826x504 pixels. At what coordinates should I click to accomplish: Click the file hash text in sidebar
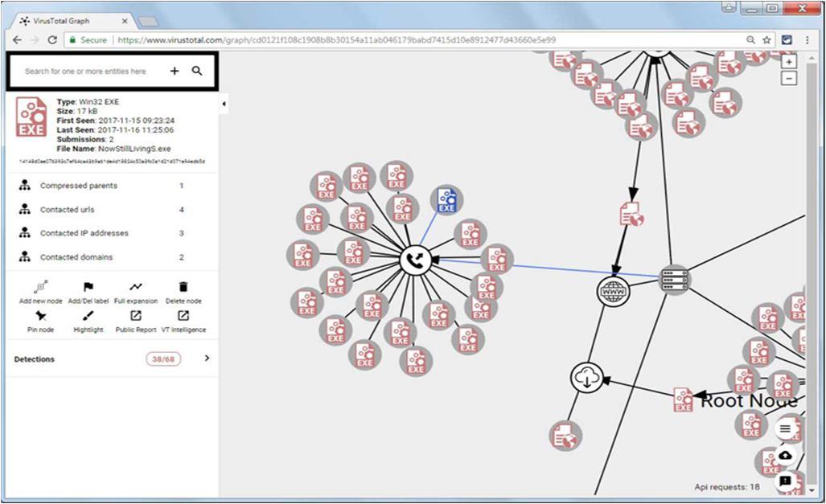pyautogui.click(x=112, y=162)
